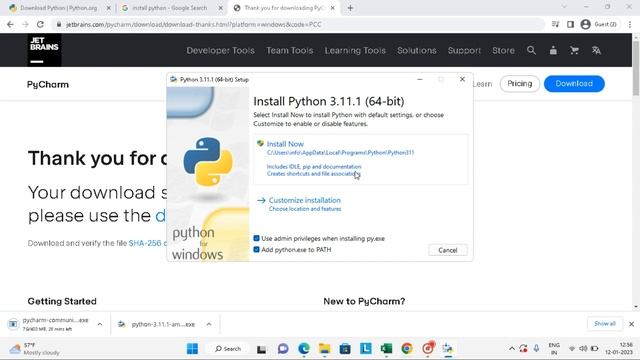640x360 pixels.
Task: Open the Learning Tools menu
Action: tap(355, 50)
